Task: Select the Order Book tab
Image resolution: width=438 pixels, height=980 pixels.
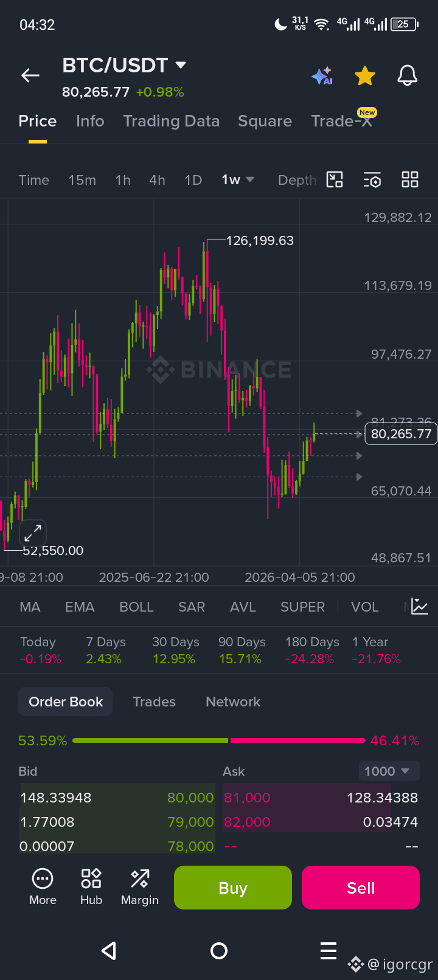Action: pos(66,702)
